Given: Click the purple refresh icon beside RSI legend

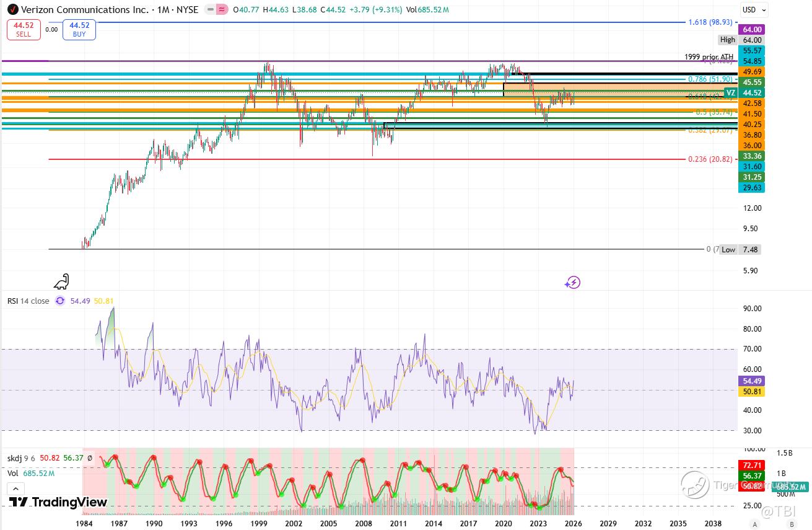Looking at the screenshot, I should click(x=60, y=301).
